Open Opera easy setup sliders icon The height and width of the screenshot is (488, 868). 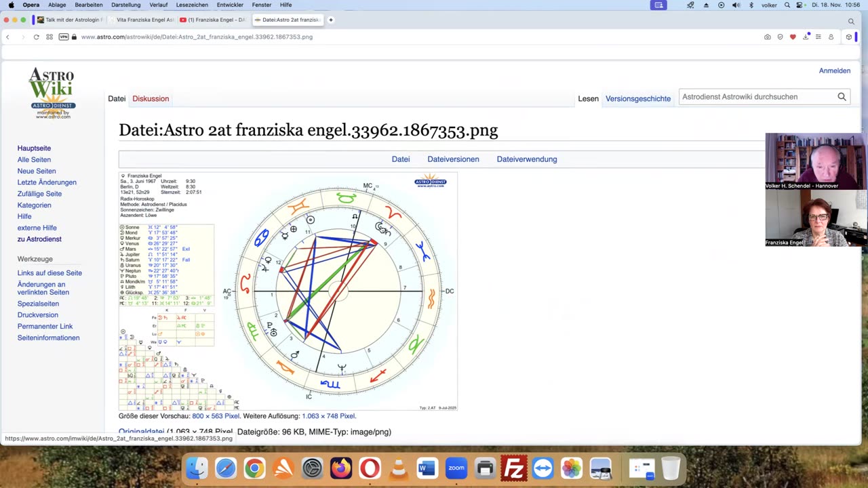pos(818,37)
